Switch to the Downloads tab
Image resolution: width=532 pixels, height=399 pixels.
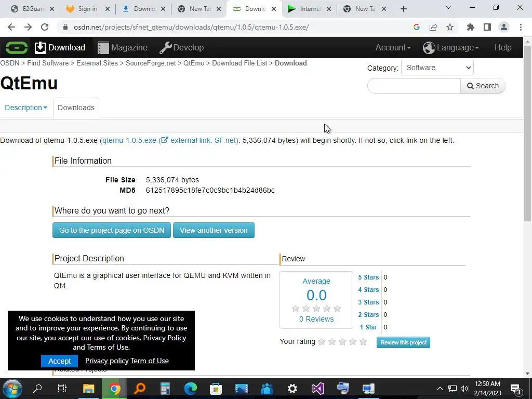point(76,108)
